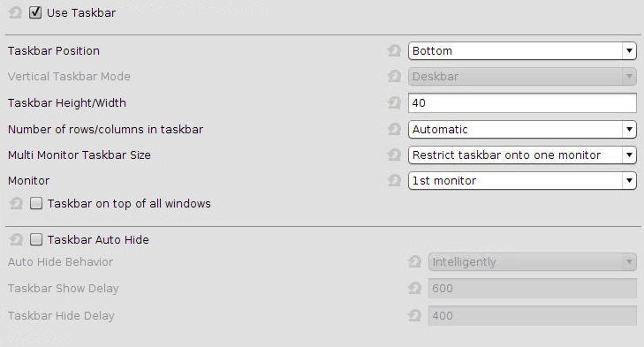Expand the Number of rows/columns dropdown

[522, 130]
